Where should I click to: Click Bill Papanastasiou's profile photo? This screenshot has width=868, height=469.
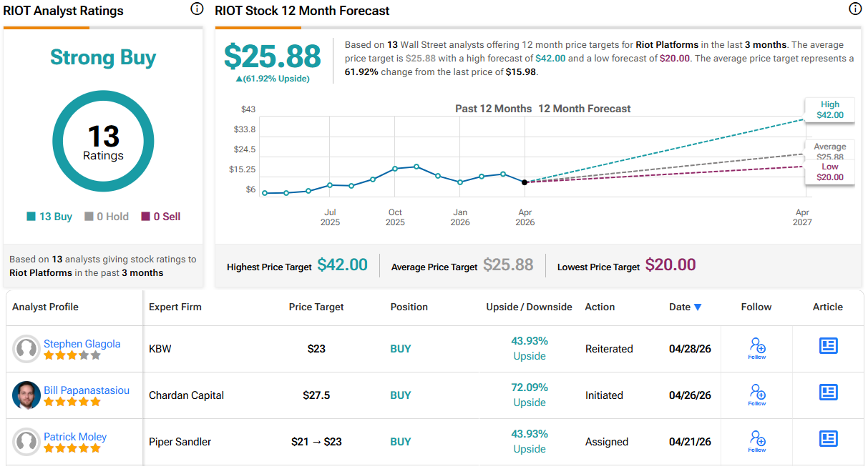coord(26,395)
